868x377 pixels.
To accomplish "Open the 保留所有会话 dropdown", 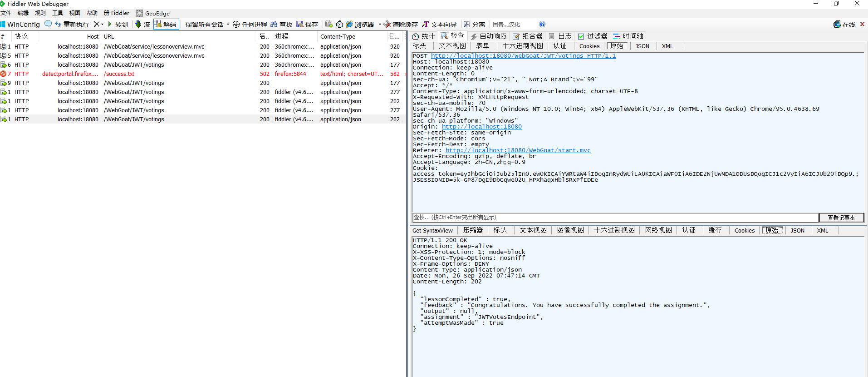I will click(207, 24).
